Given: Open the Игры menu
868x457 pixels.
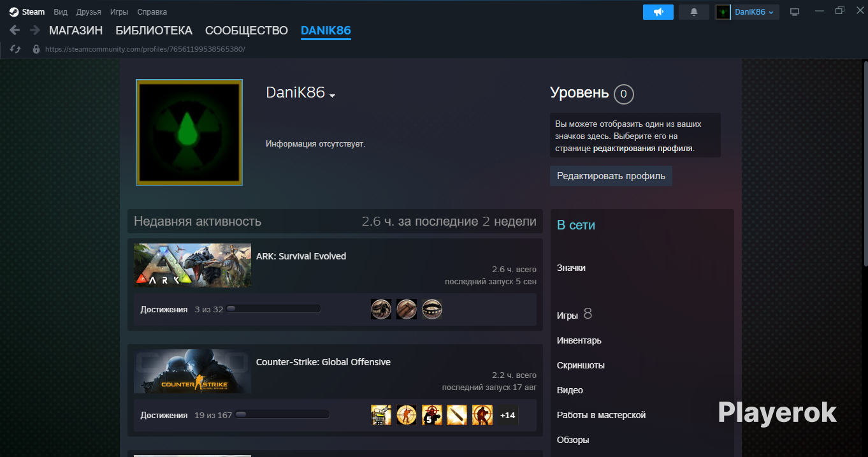Looking at the screenshot, I should [x=119, y=12].
